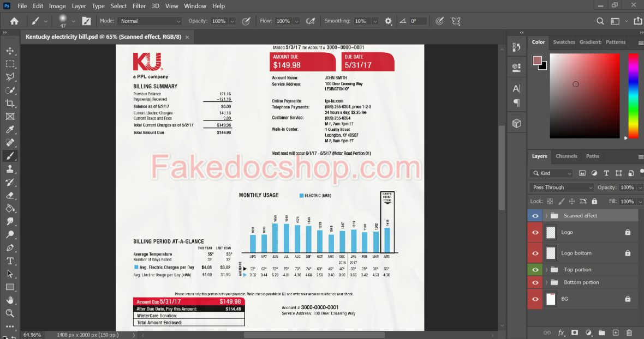644x339 pixels.
Task: Open the brush preset picker arrow
Action: pyautogui.click(x=73, y=21)
